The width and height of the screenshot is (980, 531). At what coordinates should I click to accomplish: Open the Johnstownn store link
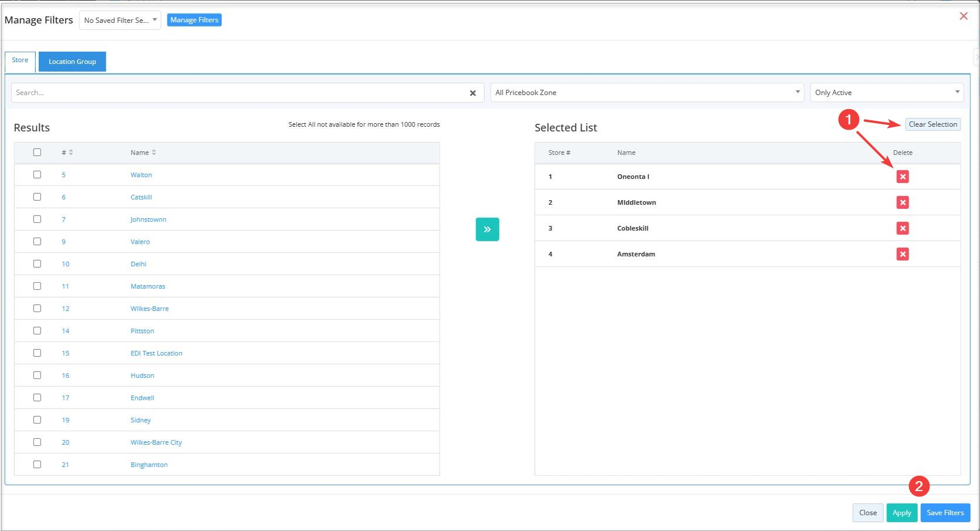(148, 219)
